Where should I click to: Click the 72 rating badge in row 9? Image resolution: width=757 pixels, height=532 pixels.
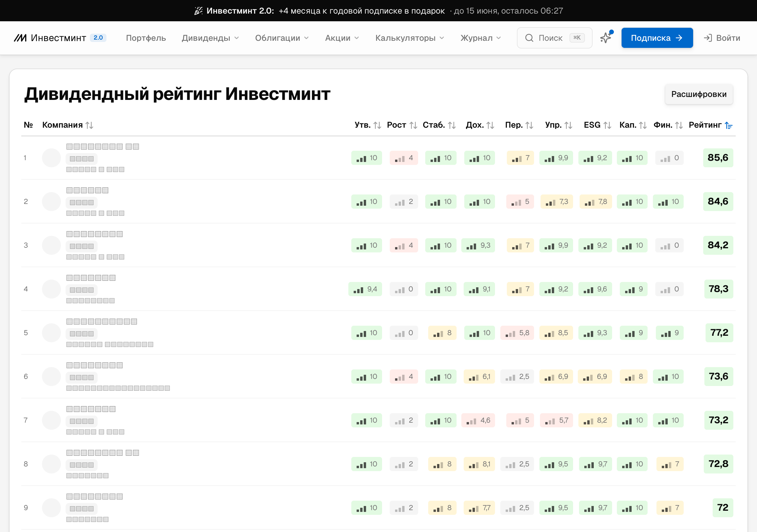[x=723, y=508]
